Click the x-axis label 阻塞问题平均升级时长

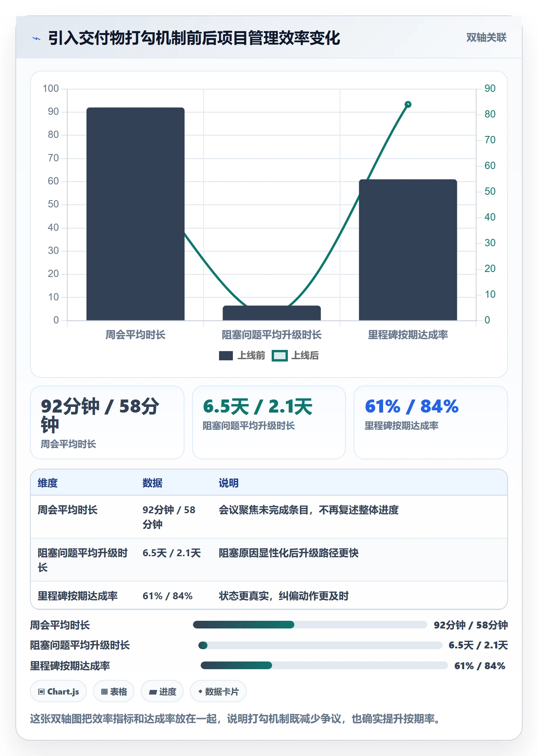272,335
